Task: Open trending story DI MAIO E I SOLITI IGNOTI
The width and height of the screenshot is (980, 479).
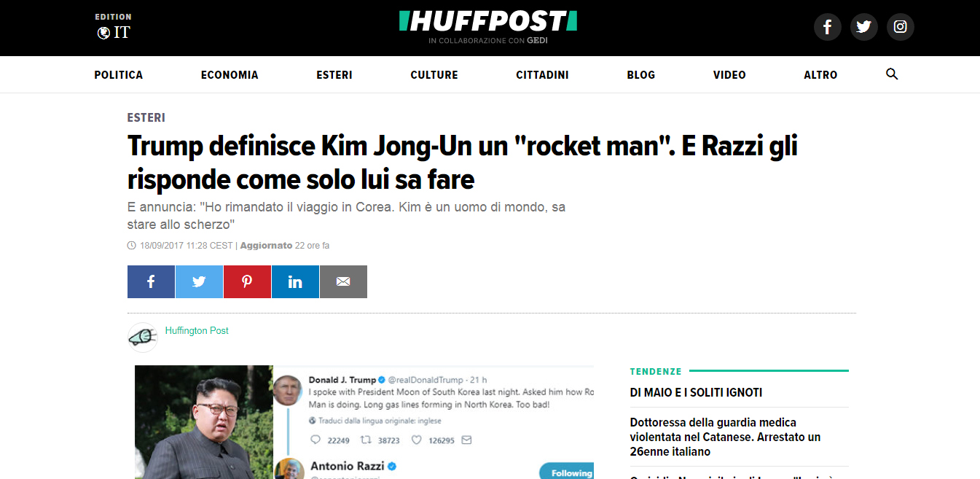Action: pyautogui.click(x=696, y=392)
